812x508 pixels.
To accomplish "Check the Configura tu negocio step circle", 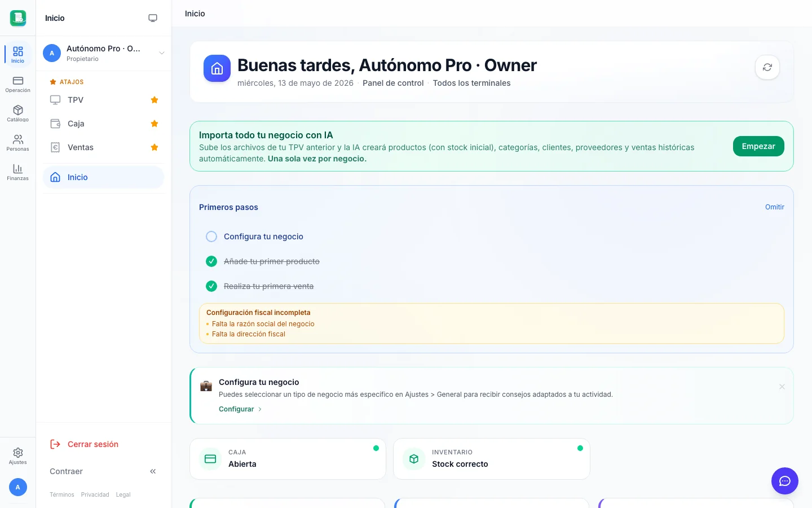I will (211, 237).
